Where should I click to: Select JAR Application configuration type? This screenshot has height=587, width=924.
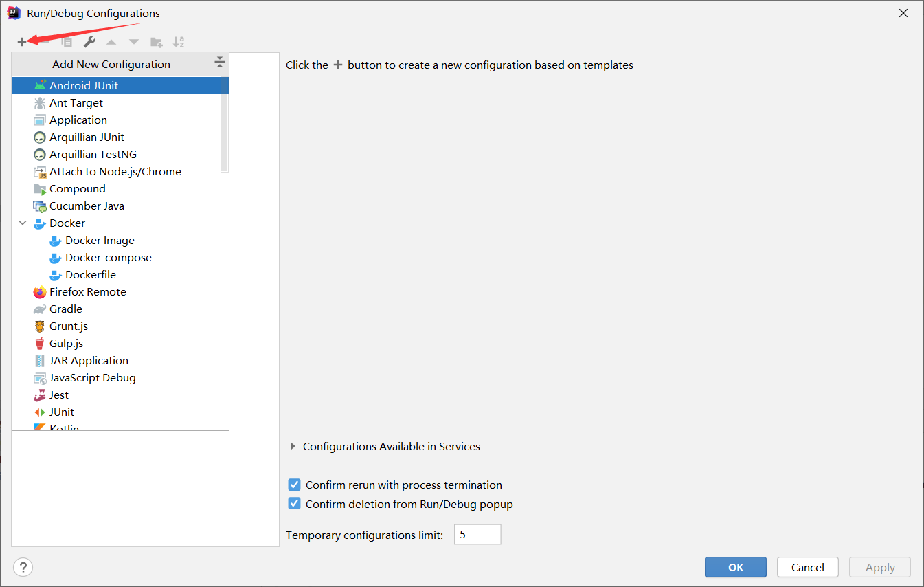tap(120, 360)
